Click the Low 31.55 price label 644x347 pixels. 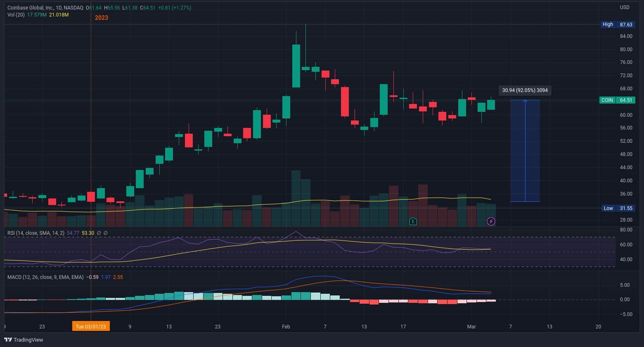click(x=618, y=208)
